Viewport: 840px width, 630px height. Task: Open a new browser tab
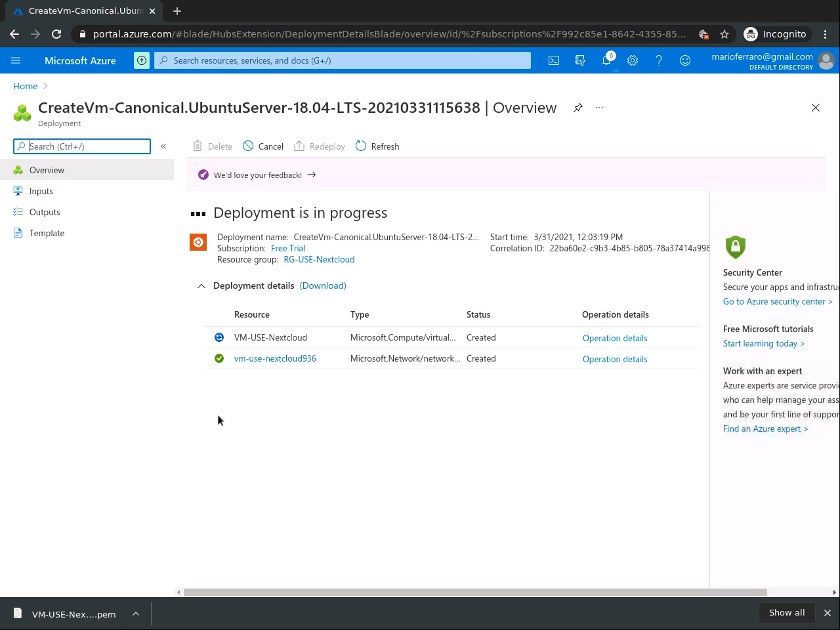click(177, 11)
